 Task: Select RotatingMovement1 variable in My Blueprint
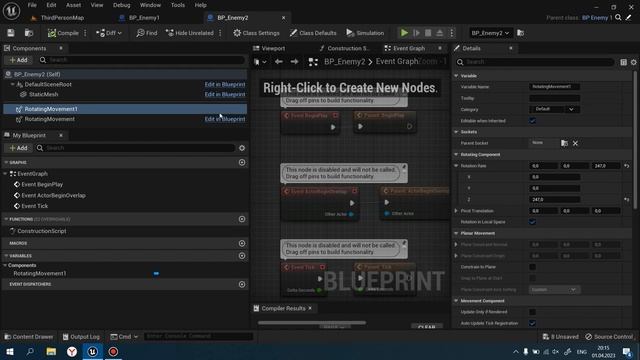(x=40, y=273)
